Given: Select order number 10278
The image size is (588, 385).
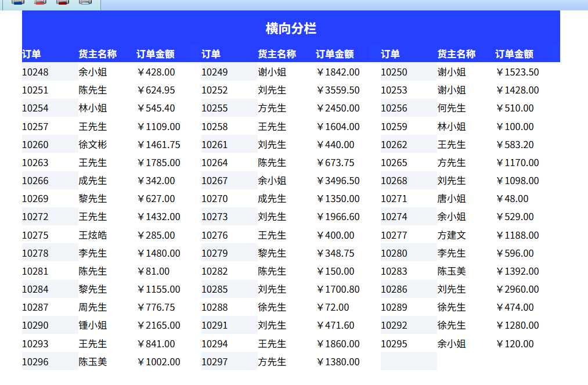Looking at the screenshot, I should click(35, 253).
